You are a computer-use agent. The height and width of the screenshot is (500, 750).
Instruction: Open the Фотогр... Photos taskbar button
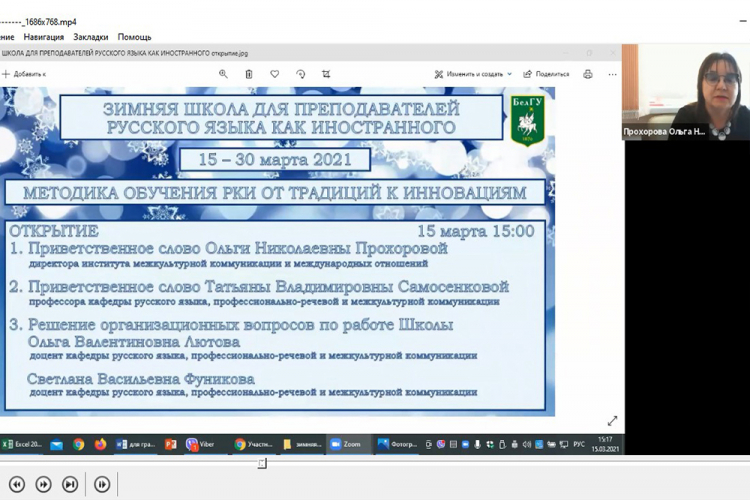pos(397,444)
